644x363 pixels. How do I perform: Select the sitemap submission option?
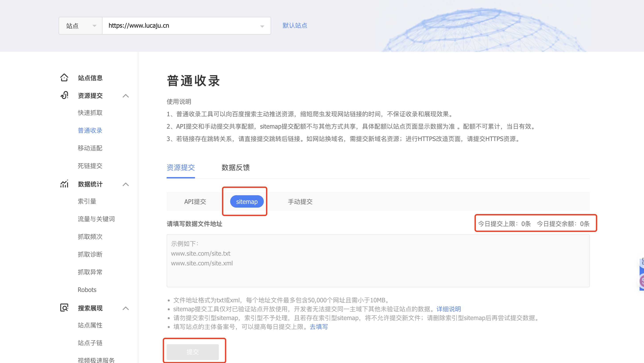pos(247,201)
